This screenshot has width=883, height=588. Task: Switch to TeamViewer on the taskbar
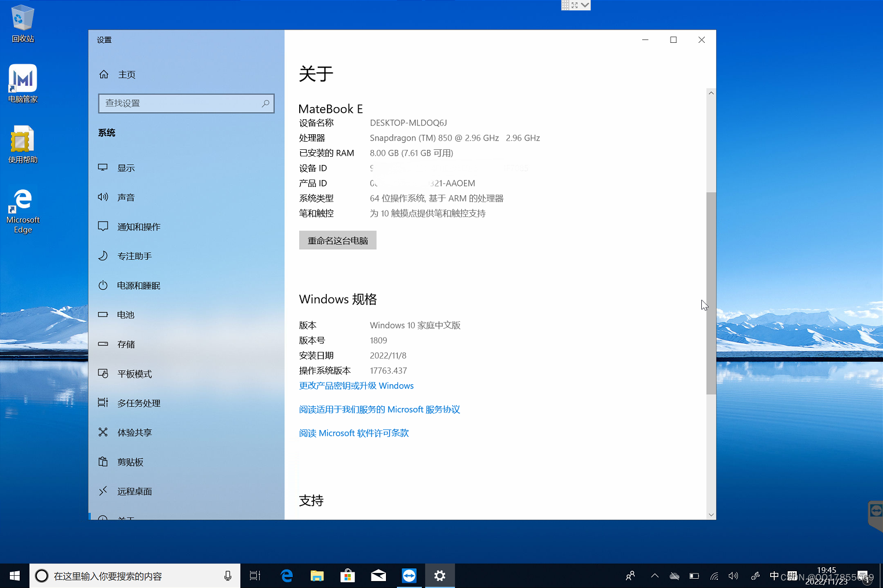point(409,576)
